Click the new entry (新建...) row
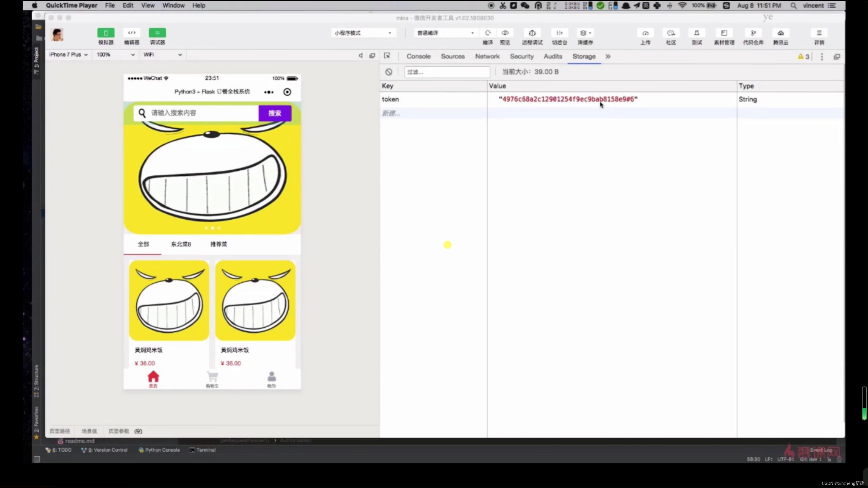 (612, 113)
